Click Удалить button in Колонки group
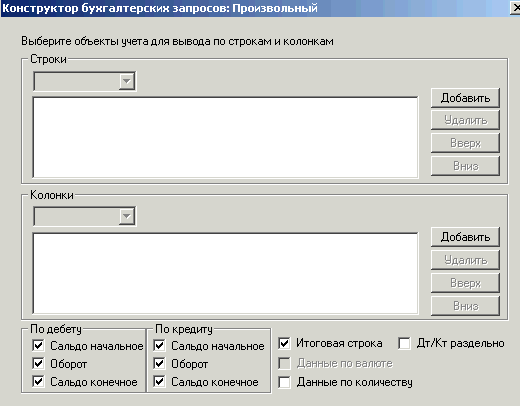This screenshot has width=520, height=406. (465, 260)
